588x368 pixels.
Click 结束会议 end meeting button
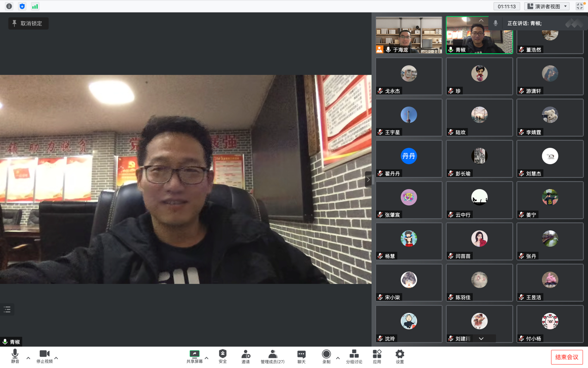(x=567, y=357)
